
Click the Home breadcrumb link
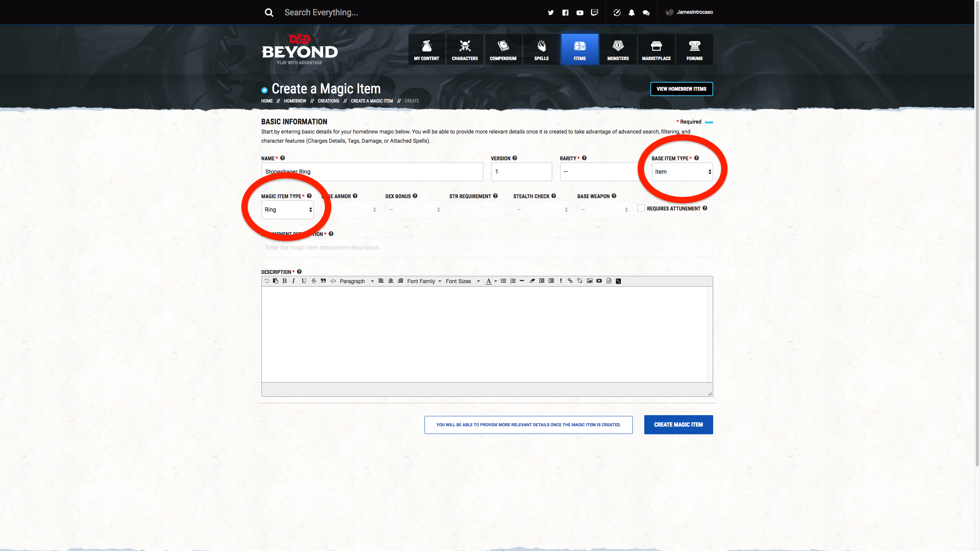(267, 101)
